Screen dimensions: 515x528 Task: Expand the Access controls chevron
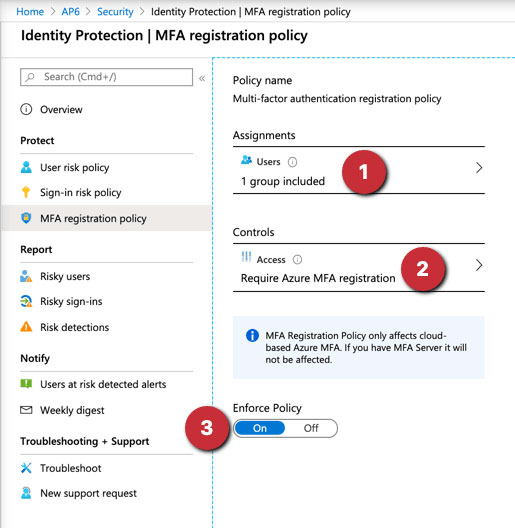coord(479,265)
